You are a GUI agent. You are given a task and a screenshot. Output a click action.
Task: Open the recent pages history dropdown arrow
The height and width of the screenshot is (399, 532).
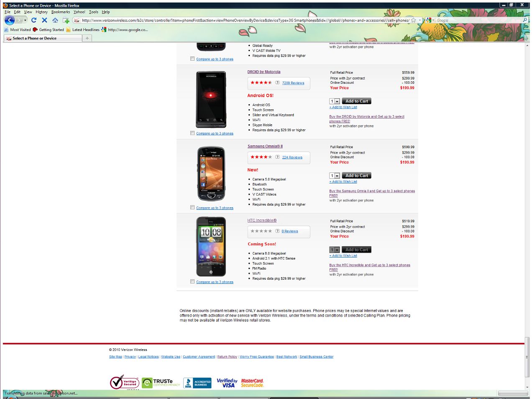coord(25,20)
